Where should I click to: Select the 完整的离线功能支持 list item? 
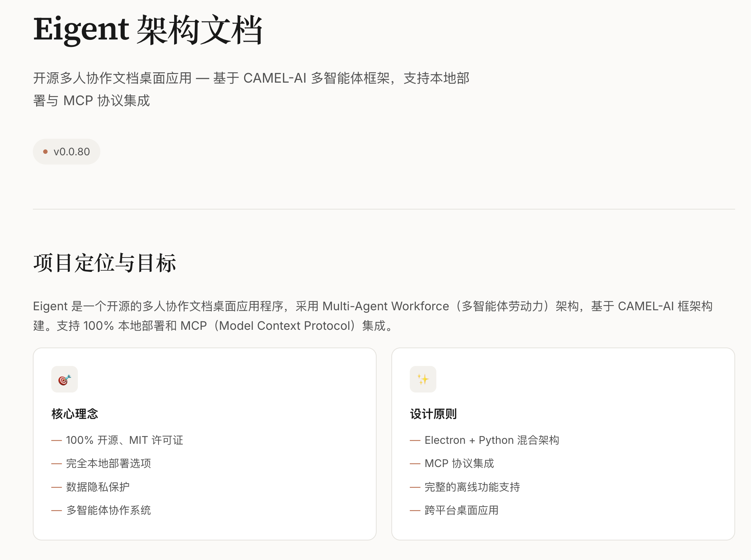(472, 487)
